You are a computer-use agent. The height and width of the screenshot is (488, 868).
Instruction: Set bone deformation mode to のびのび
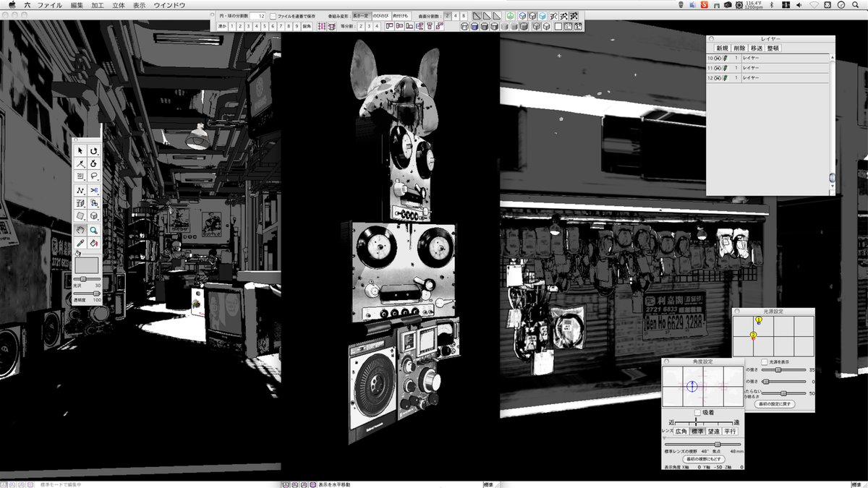point(380,15)
